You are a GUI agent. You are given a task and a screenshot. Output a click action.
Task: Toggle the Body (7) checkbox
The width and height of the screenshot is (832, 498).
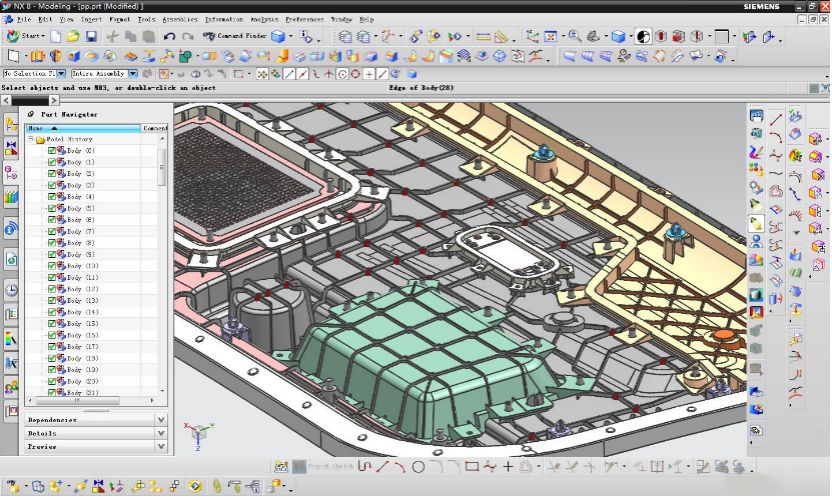(x=53, y=231)
